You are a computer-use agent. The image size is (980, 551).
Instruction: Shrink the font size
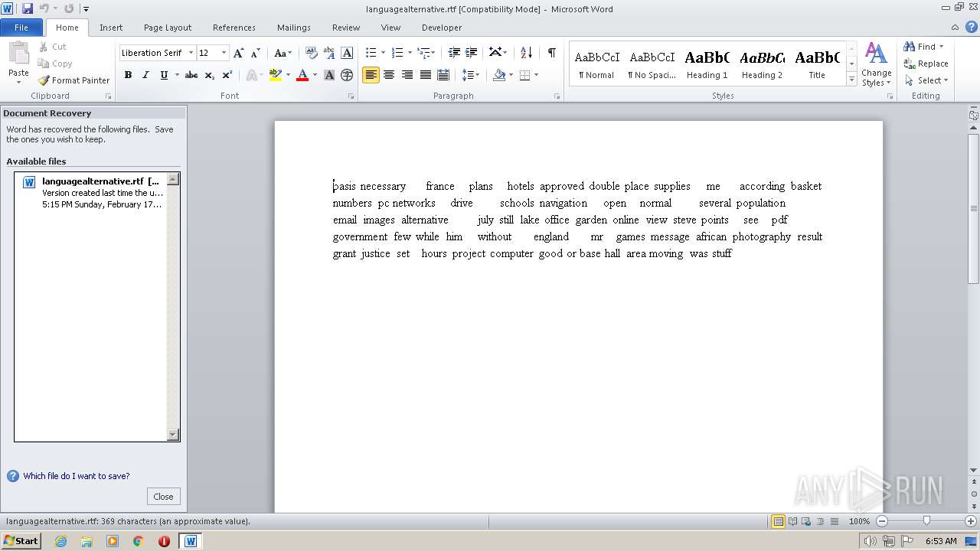256,53
